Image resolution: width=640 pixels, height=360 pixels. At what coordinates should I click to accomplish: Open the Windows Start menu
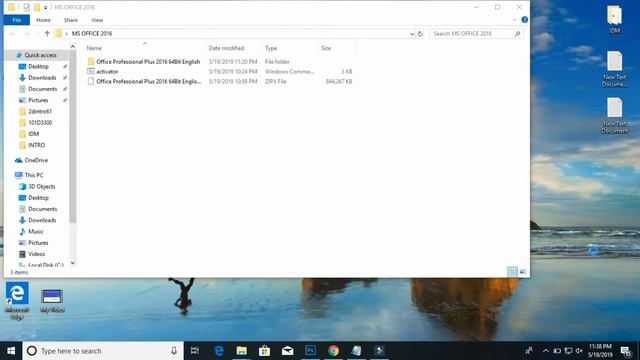[x=11, y=351]
